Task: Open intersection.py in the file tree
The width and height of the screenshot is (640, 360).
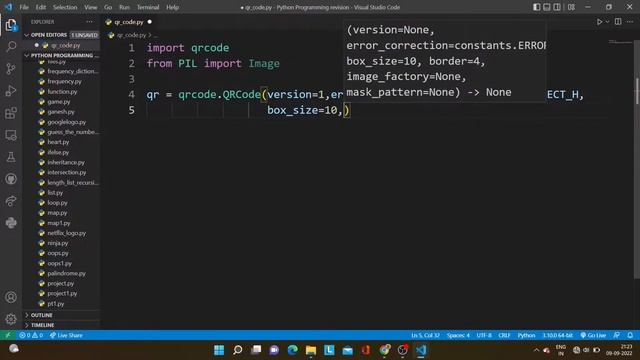Action: (67, 172)
